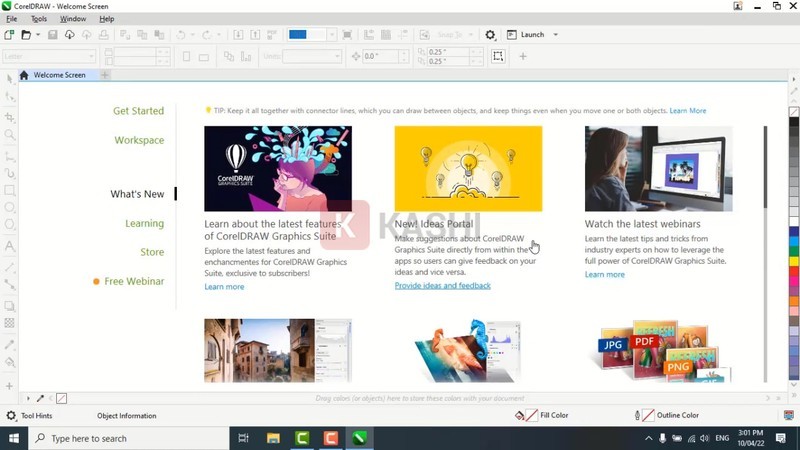Viewport: 800px width, 450px height.
Task: Go to Get Started section
Action: (x=138, y=111)
